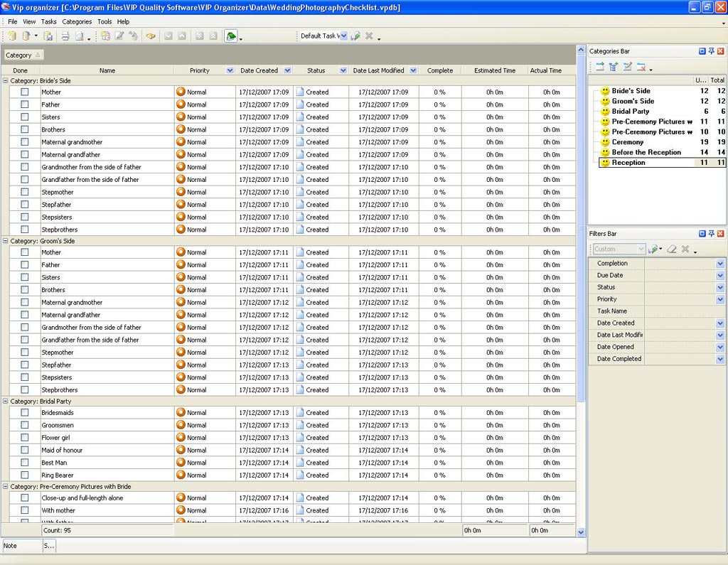This screenshot has height=565, width=728.
Task: Tick the Done checkbox for Best Man
Action: point(25,463)
